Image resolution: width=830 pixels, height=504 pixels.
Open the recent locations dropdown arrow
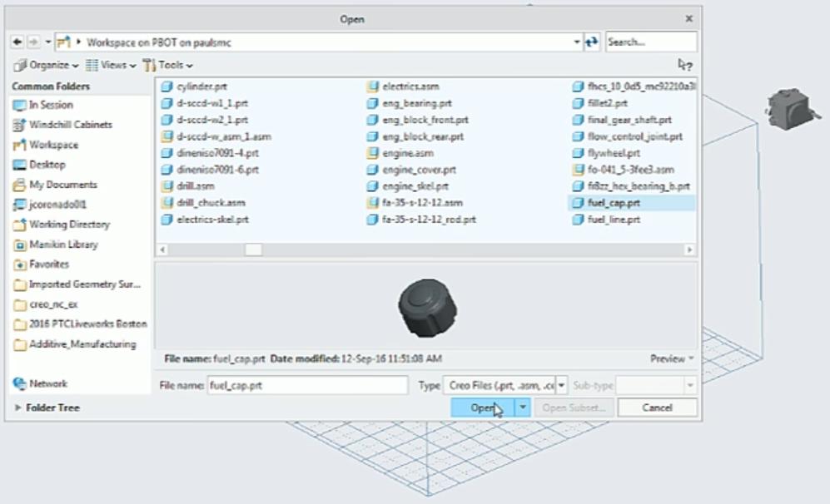47,42
